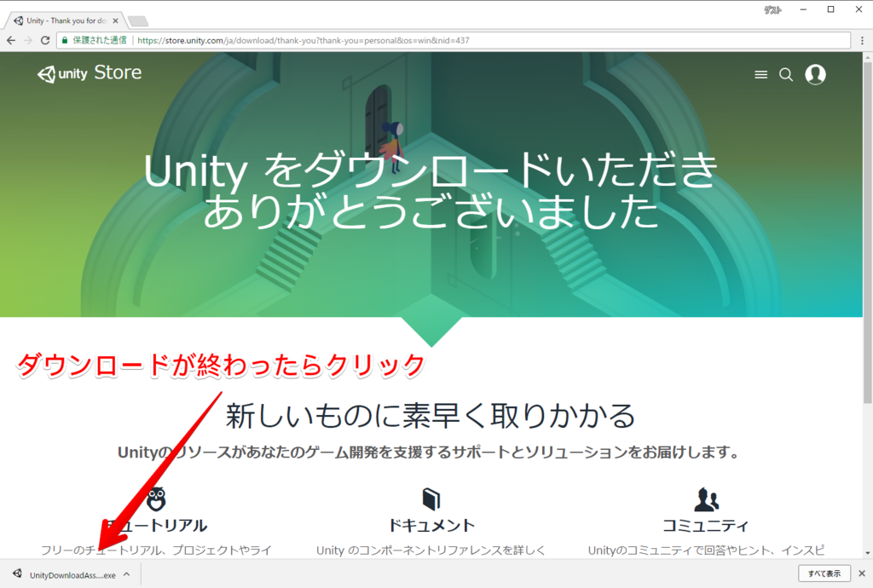Reload the page with the refresh icon
The width and height of the screenshot is (873, 588).
[x=45, y=40]
